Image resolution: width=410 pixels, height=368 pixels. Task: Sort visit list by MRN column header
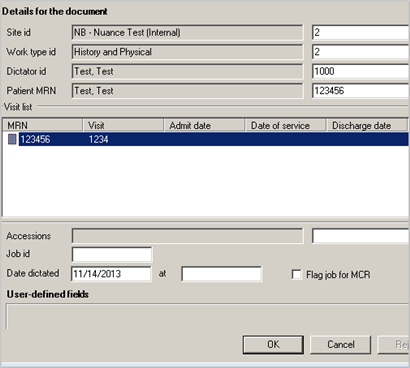(x=42, y=125)
